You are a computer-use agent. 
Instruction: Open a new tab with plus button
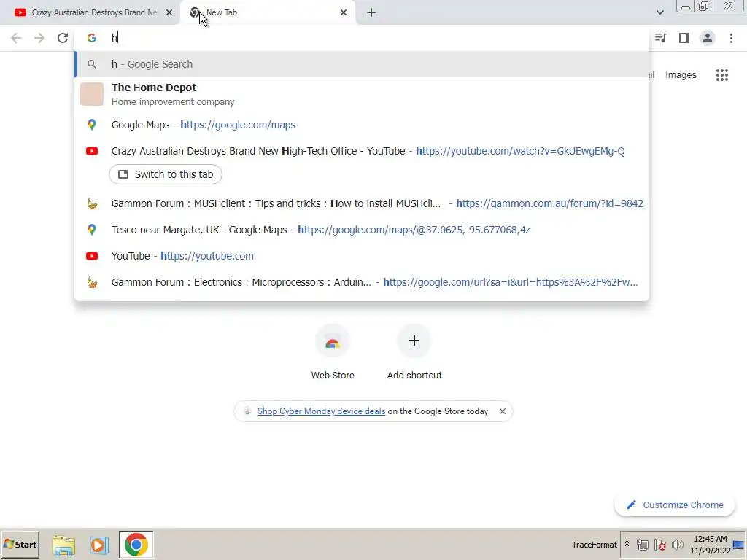pos(371,12)
